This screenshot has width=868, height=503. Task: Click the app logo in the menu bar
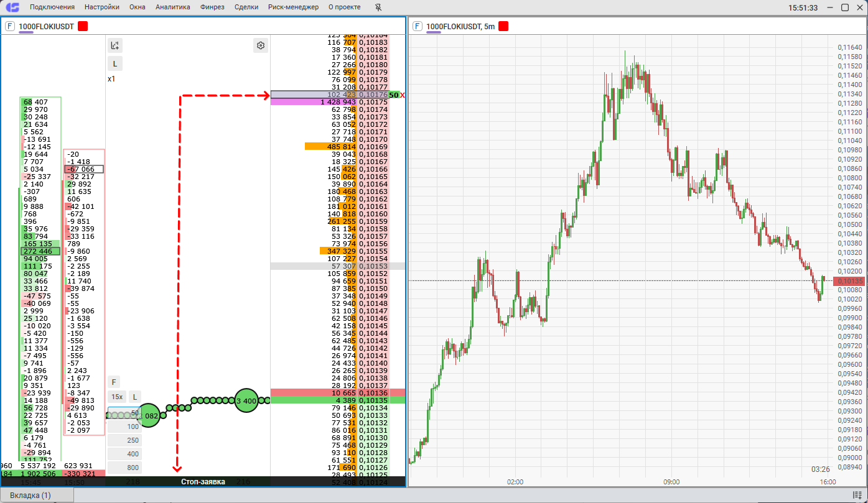[12, 7]
